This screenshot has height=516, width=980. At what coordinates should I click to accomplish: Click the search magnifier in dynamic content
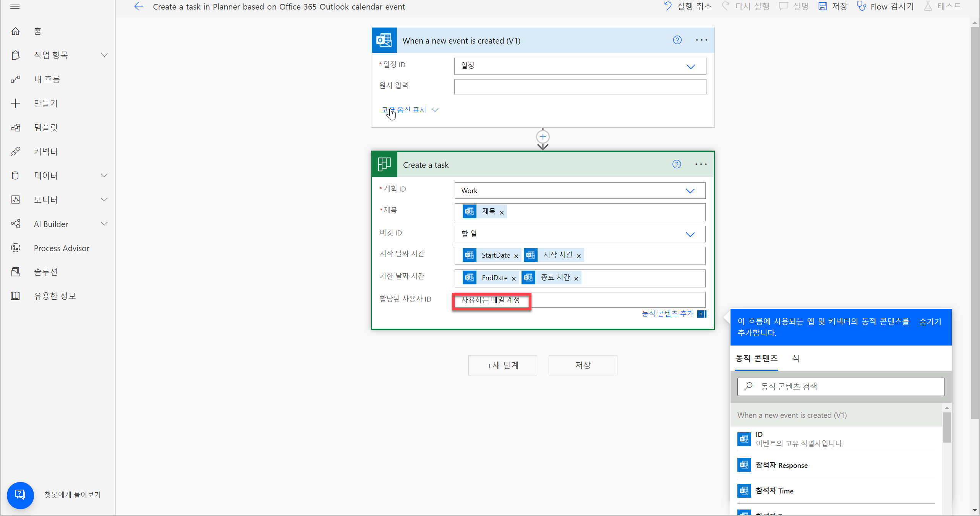(x=748, y=386)
